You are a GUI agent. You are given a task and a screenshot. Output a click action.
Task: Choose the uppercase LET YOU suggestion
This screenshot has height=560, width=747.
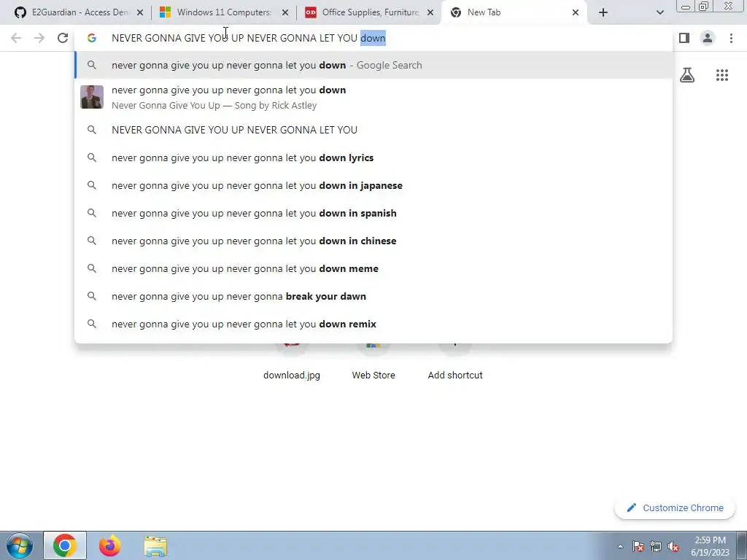[x=373, y=130]
